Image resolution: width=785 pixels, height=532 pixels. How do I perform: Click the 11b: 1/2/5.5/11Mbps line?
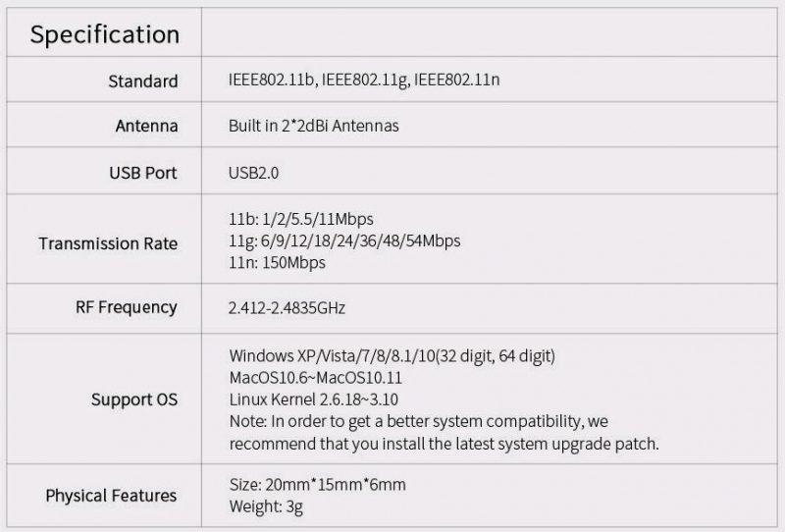click(301, 219)
